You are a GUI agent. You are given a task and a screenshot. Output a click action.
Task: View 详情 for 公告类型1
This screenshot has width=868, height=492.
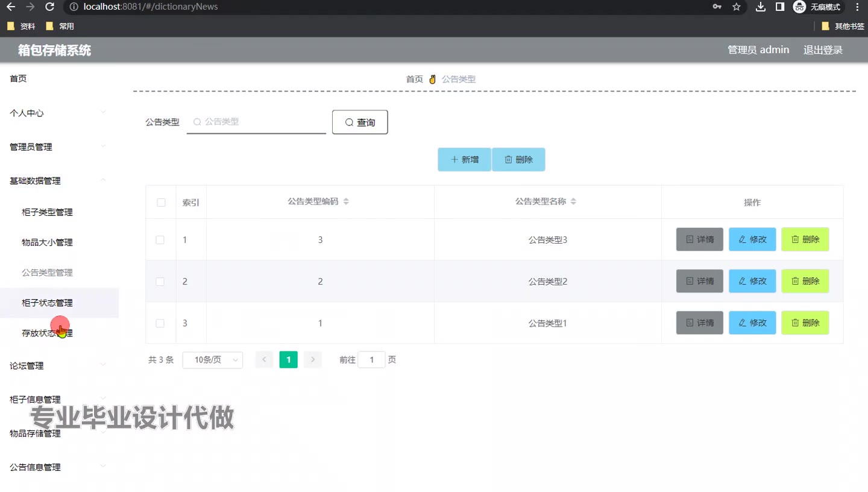click(700, 323)
